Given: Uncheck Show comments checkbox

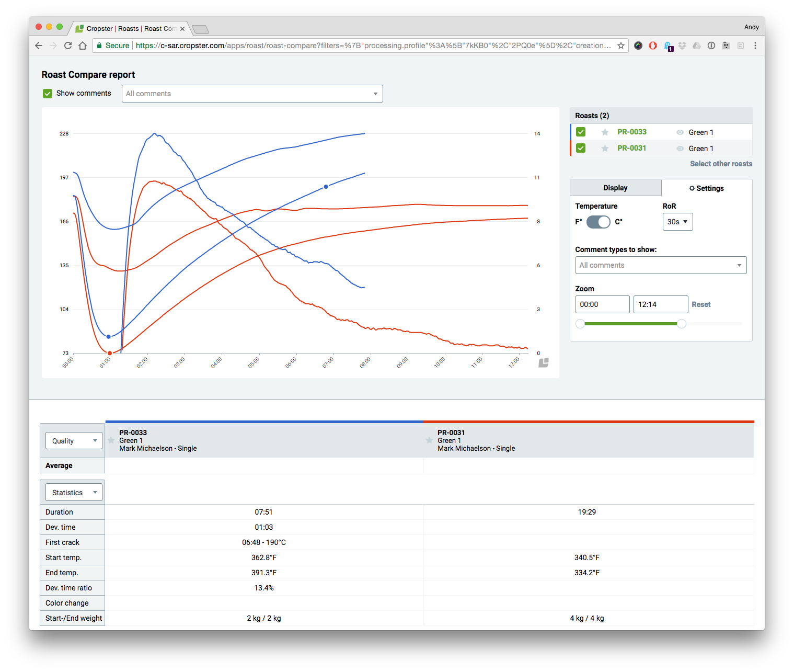Looking at the screenshot, I should [48, 94].
